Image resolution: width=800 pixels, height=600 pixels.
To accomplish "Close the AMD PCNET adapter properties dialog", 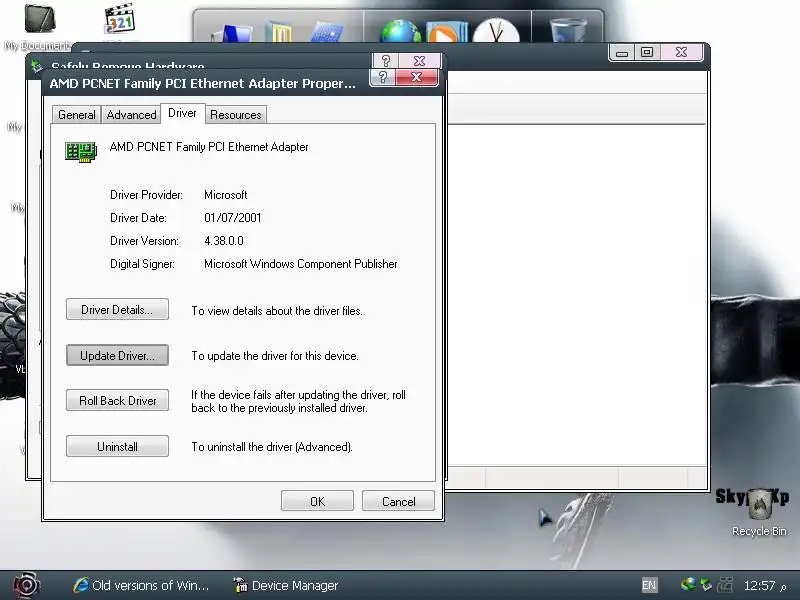I will tap(416, 77).
